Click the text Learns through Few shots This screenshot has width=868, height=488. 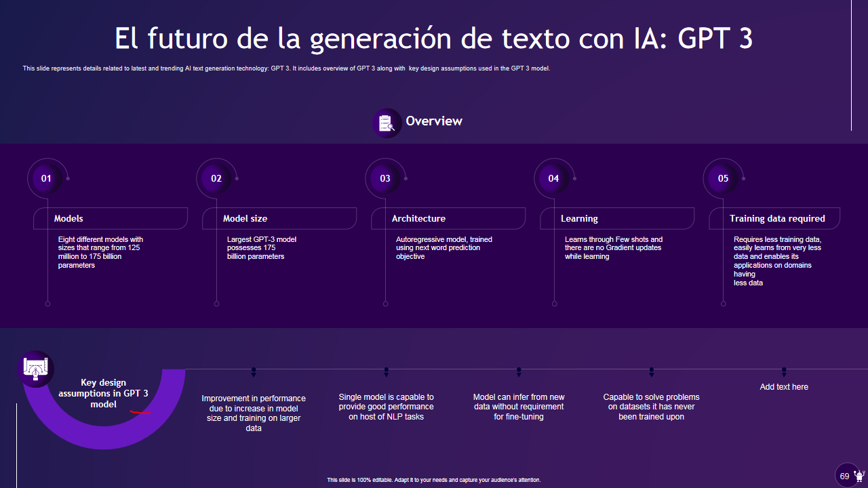tap(614, 248)
